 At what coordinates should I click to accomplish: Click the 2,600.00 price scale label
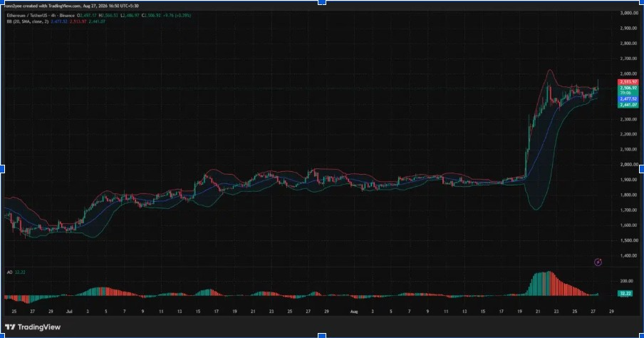tap(629, 74)
